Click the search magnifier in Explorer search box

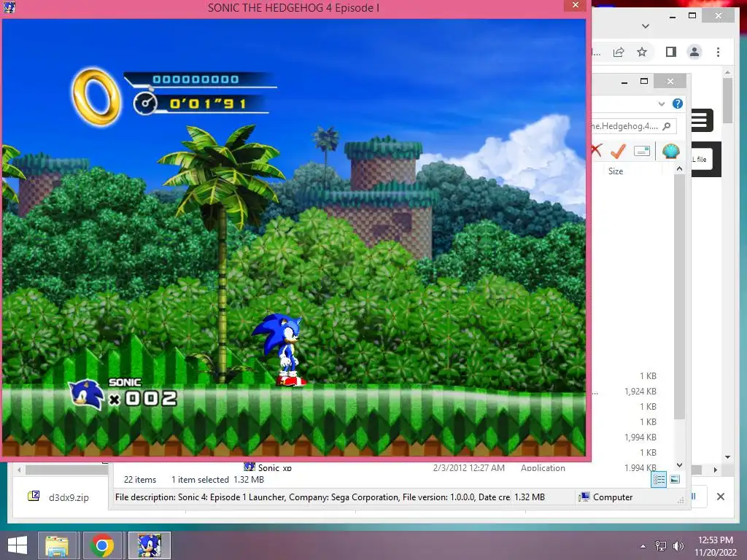pos(667,126)
